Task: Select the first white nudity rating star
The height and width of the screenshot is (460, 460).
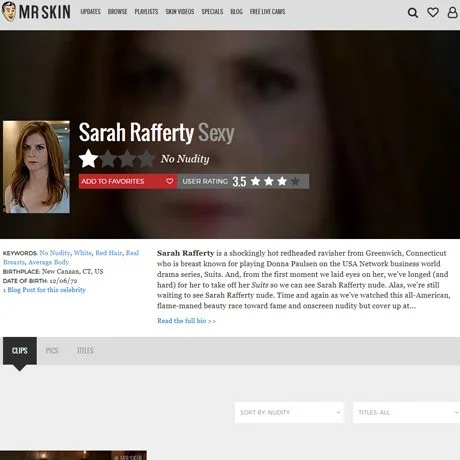Action: coord(88,158)
